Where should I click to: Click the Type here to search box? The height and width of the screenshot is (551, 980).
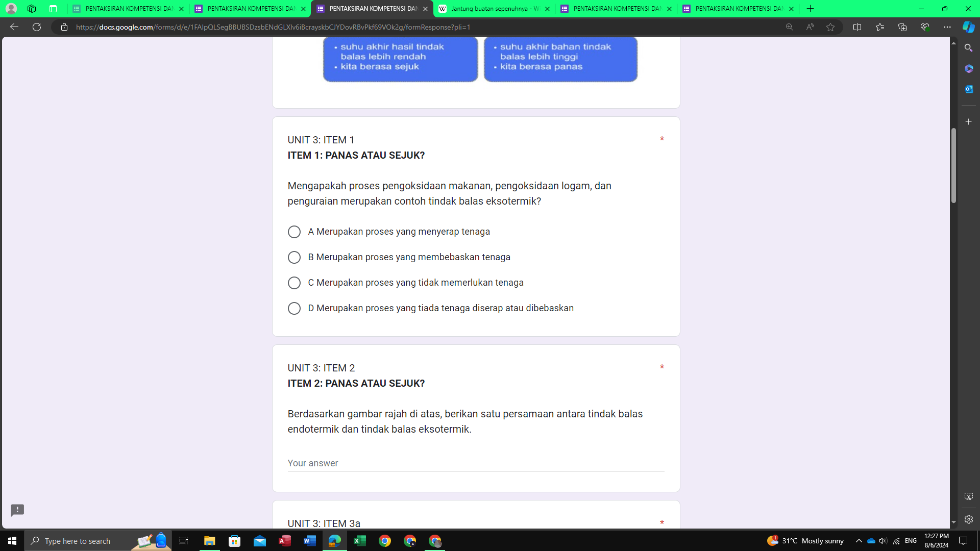point(98,541)
